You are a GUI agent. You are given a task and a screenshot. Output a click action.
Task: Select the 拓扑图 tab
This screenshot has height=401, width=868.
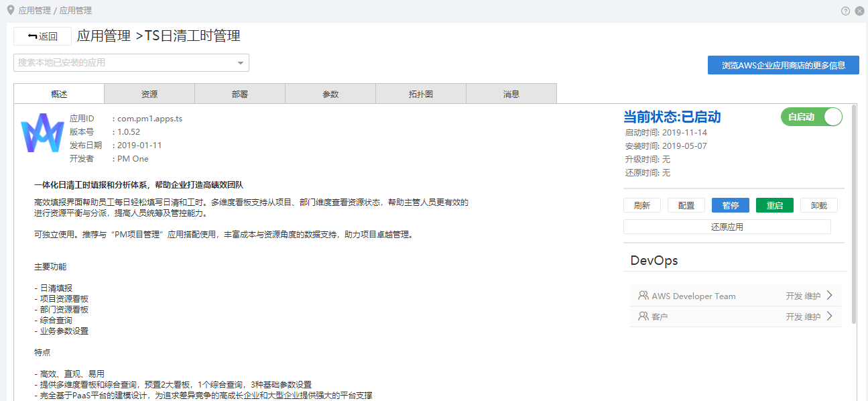421,94
